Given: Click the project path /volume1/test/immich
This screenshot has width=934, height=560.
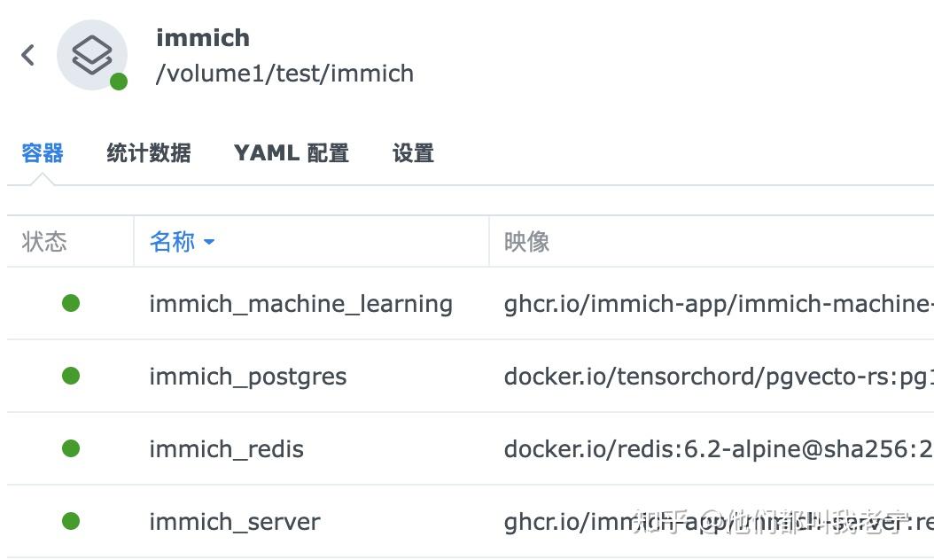Looking at the screenshot, I should tap(284, 74).
